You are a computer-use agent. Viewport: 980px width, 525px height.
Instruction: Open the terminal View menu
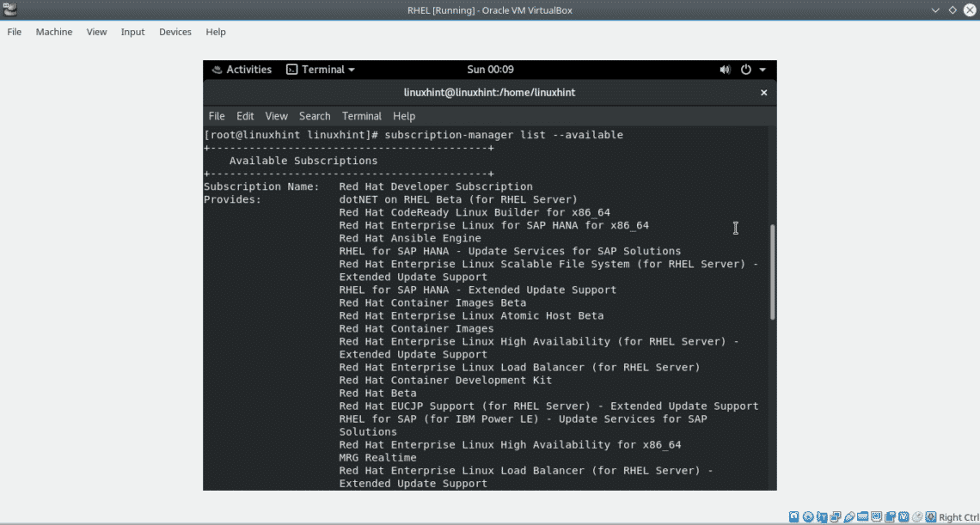point(276,116)
